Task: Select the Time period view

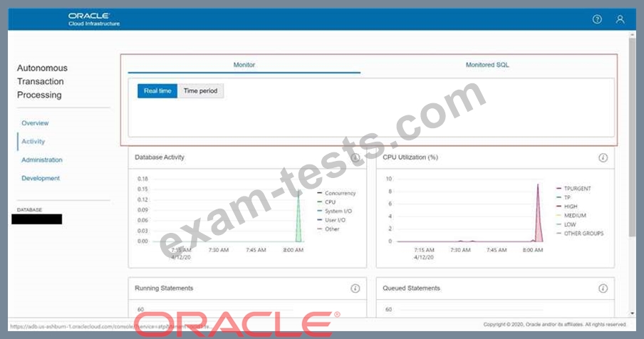Action: click(x=200, y=90)
